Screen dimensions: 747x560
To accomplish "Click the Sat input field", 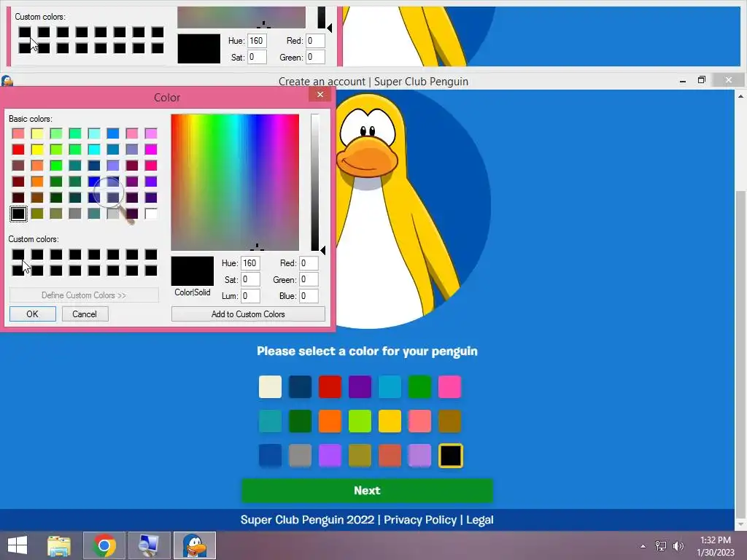I will 250,279.
